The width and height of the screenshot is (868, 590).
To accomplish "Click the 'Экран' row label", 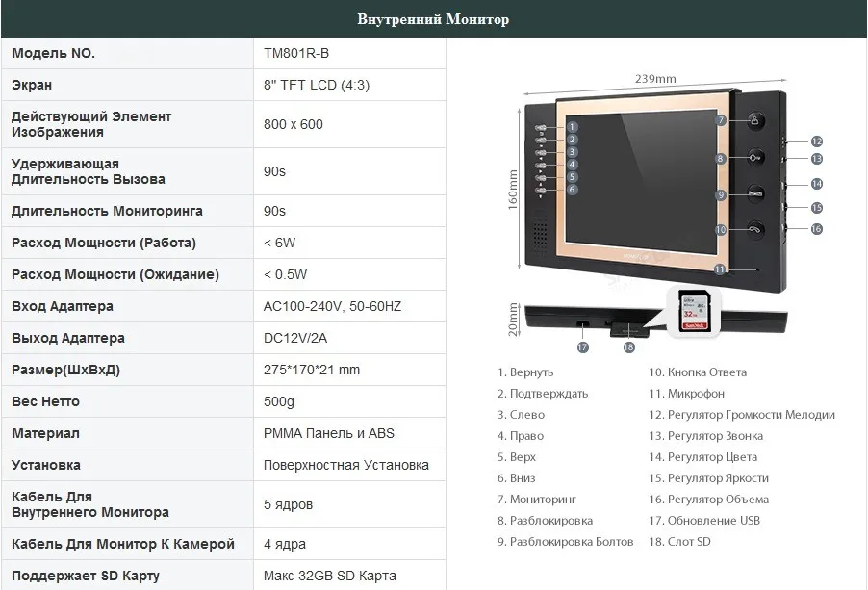I will click(x=32, y=85).
